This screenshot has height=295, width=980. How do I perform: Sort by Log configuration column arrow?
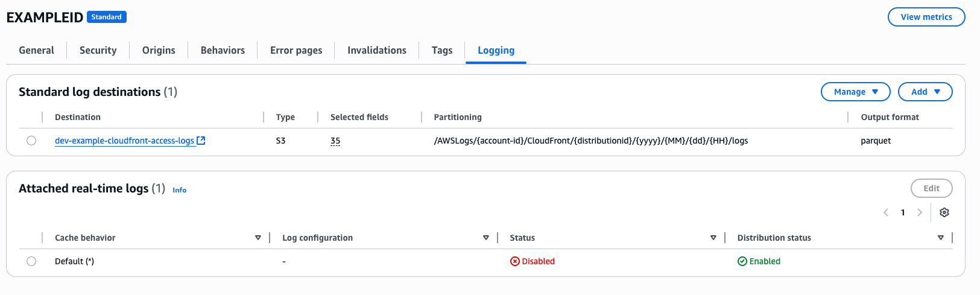click(x=485, y=238)
